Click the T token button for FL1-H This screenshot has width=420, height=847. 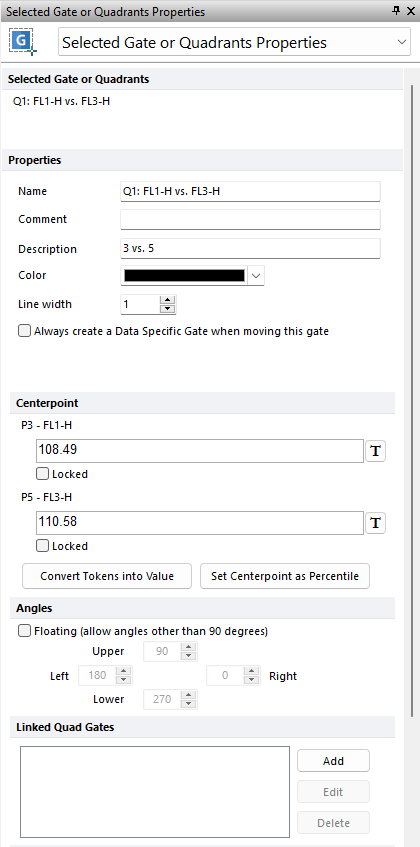coord(376,451)
